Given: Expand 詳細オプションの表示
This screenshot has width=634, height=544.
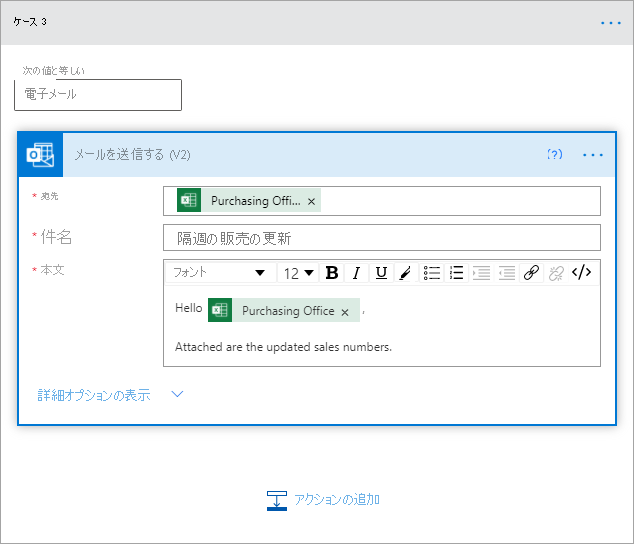Looking at the screenshot, I should [x=94, y=395].
